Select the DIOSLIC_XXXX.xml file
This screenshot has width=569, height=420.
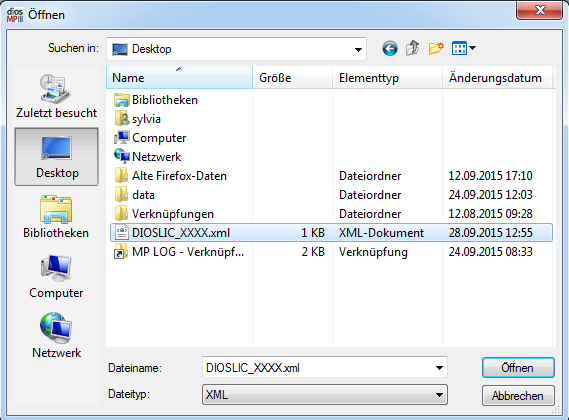coord(331,233)
